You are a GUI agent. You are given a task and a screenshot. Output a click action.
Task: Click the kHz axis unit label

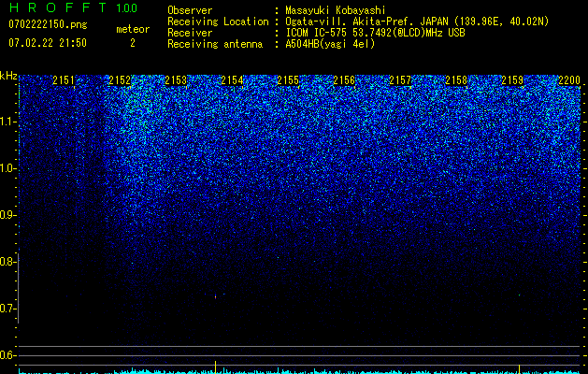pos(8,76)
